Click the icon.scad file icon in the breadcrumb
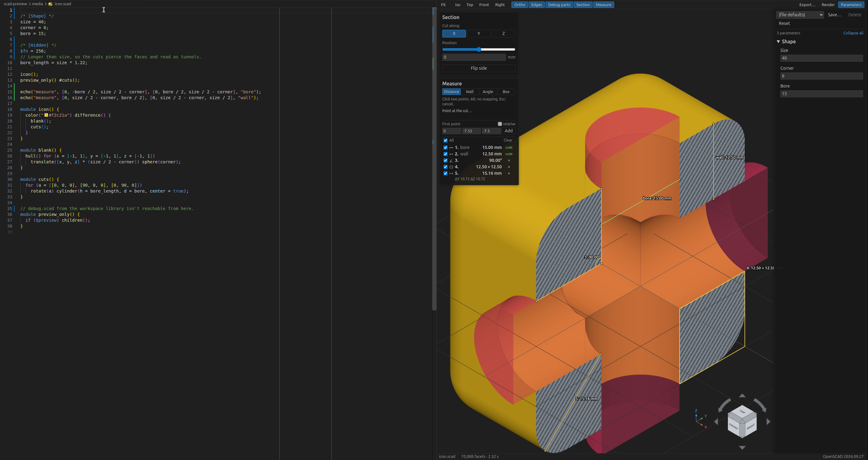The height and width of the screenshot is (460, 868). point(50,4)
